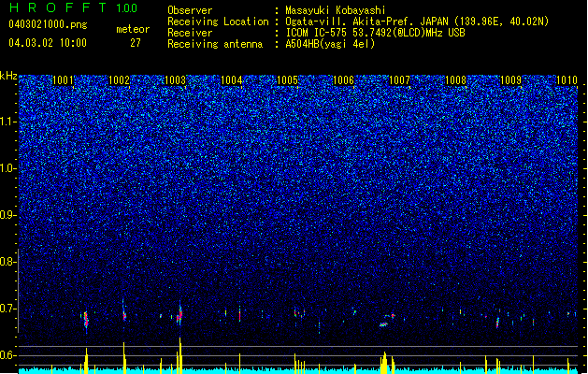588x374 pixels.
Task: Select the Ogata-vill. Akita-Pref. JAPAN location text
Action: click(x=417, y=22)
